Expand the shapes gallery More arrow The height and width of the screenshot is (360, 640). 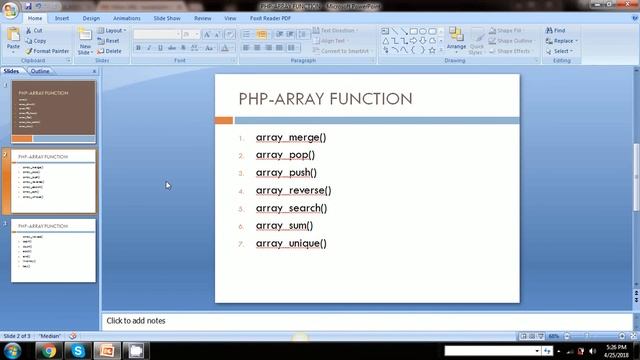point(441,50)
